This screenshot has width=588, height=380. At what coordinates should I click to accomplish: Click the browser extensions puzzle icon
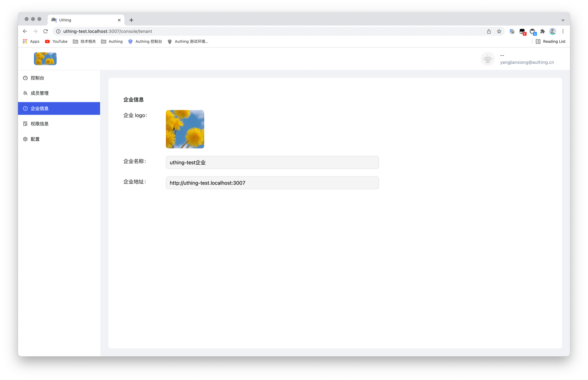(x=542, y=31)
